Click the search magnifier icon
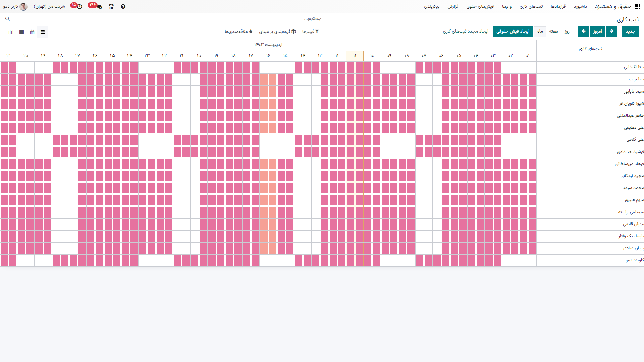The height and width of the screenshot is (362, 644). (x=7, y=19)
